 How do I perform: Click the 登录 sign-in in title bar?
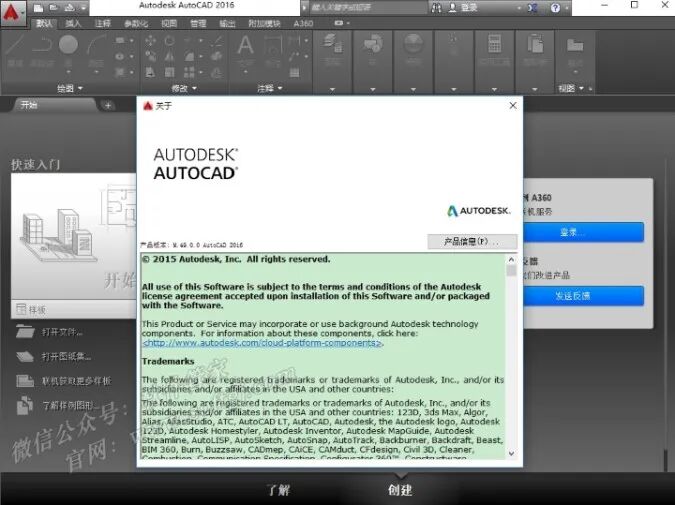[x=469, y=8]
